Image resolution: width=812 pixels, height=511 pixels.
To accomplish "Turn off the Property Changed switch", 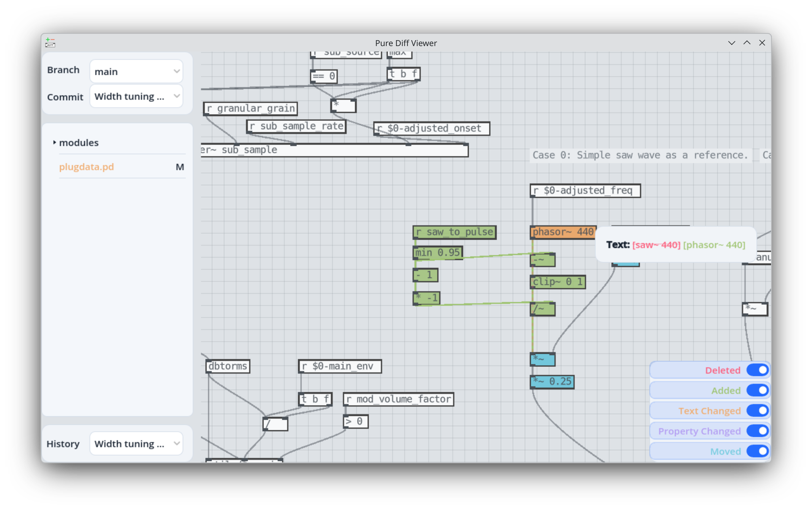I will [x=758, y=431].
